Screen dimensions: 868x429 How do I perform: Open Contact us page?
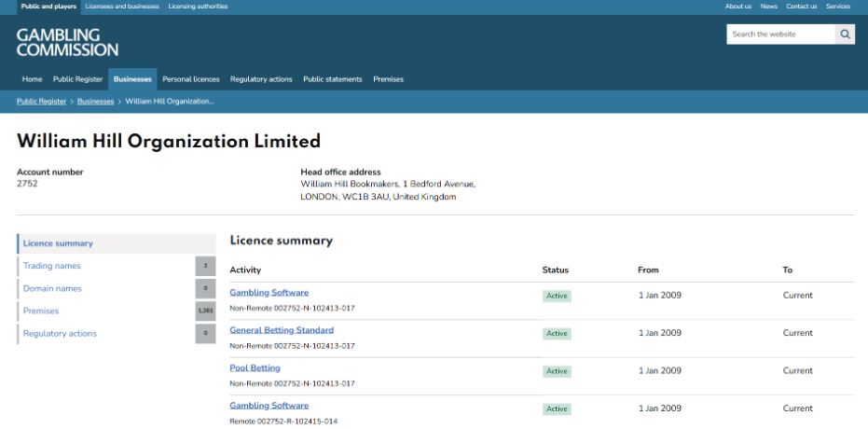pyautogui.click(x=801, y=7)
